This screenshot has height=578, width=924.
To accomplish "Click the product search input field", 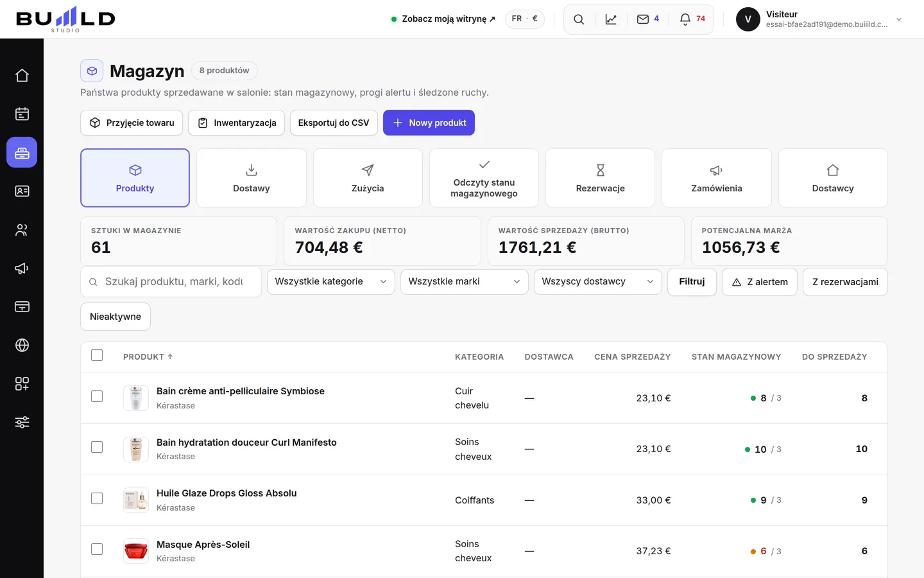I will coord(171,282).
